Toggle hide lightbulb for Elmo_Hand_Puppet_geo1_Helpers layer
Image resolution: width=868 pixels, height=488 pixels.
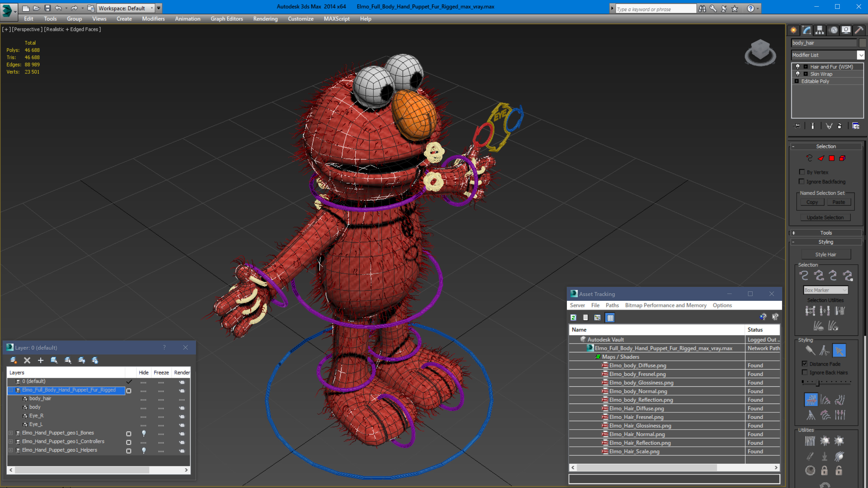[143, 450]
